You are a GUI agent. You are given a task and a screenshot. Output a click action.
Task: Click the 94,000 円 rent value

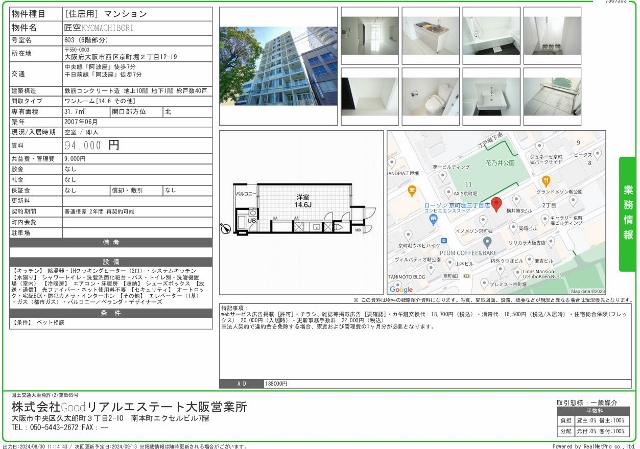pyautogui.click(x=91, y=145)
